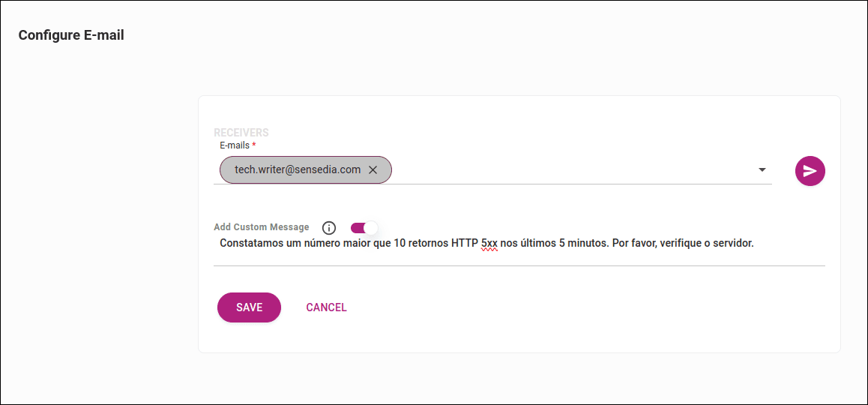Image resolution: width=868 pixels, height=405 pixels.
Task: Click inside the custom message text field
Action: coord(787,244)
